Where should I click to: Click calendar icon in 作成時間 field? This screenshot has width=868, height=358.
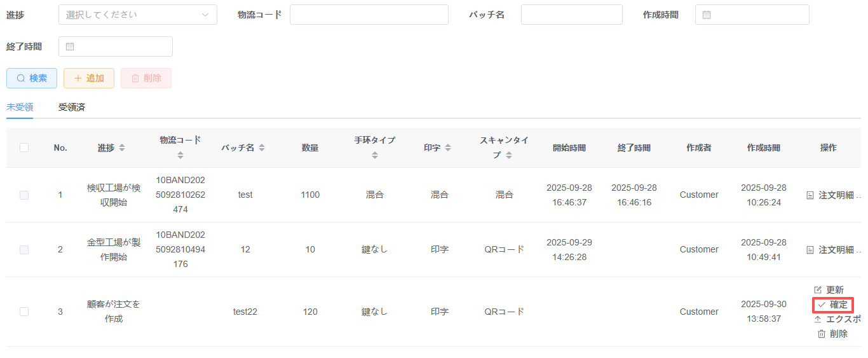[x=707, y=15]
